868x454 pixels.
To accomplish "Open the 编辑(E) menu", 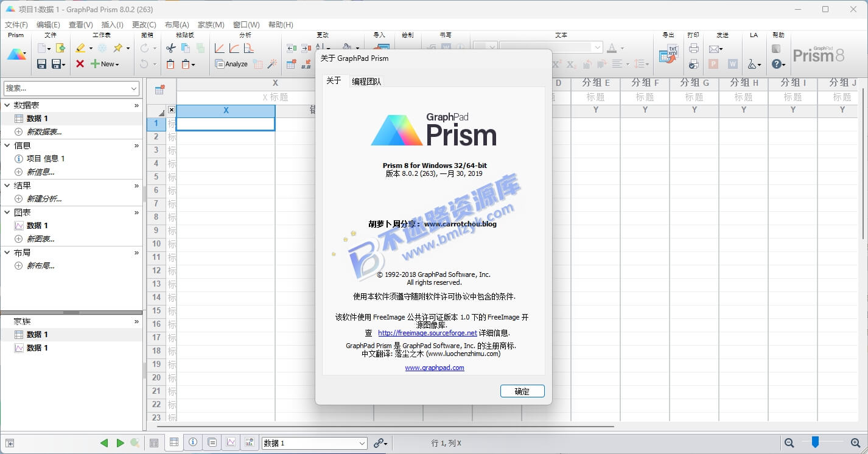I will click(48, 25).
